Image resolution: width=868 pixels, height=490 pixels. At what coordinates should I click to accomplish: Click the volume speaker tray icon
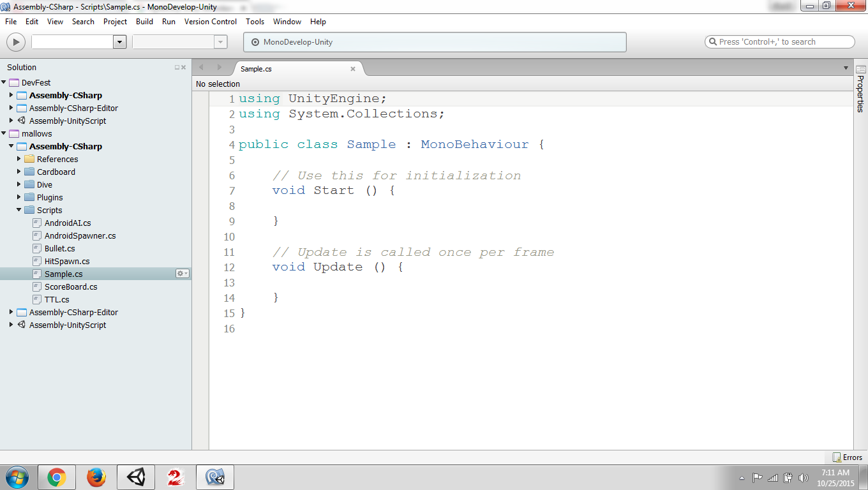[803, 477]
